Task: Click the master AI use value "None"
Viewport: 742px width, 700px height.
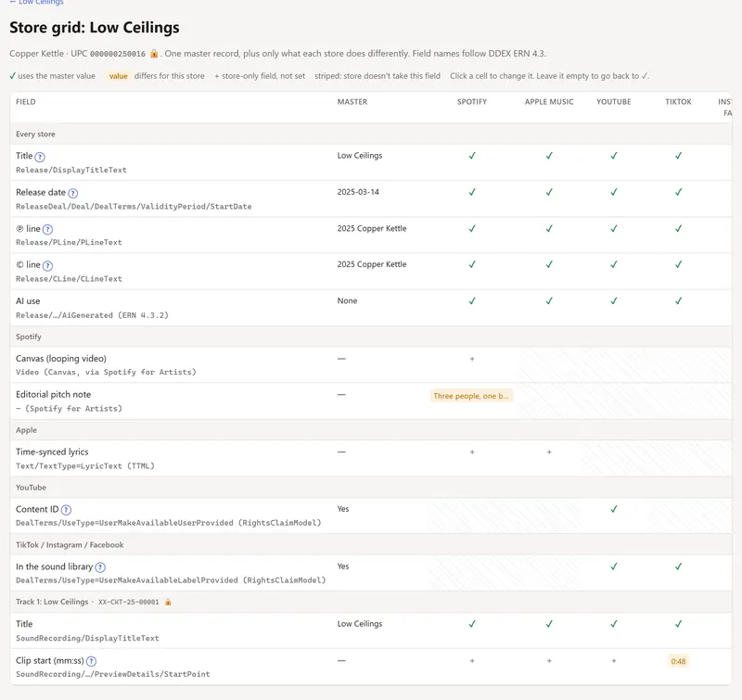Action: point(347,300)
